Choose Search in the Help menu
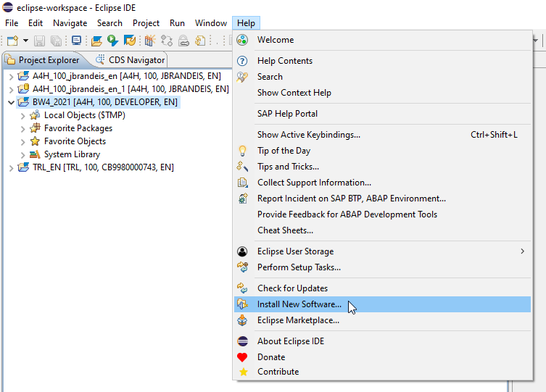This screenshot has height=392, width=546. click(x=382, y=77)
